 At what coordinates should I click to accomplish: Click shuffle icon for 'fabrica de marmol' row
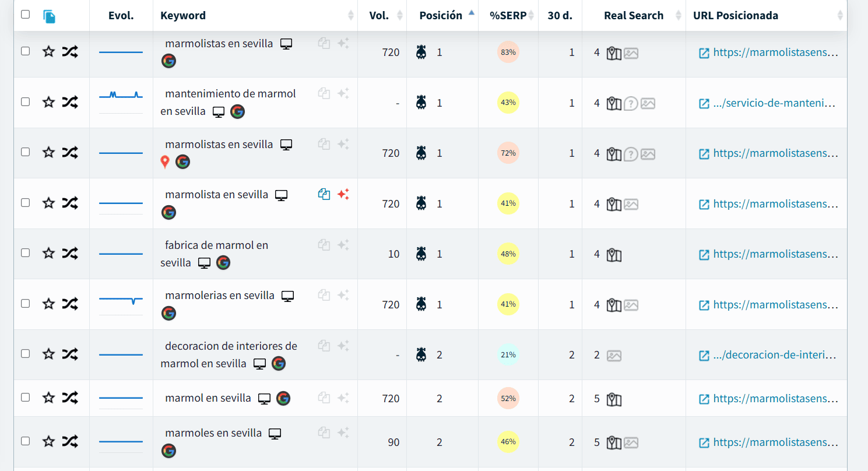(x=70, y=254)
